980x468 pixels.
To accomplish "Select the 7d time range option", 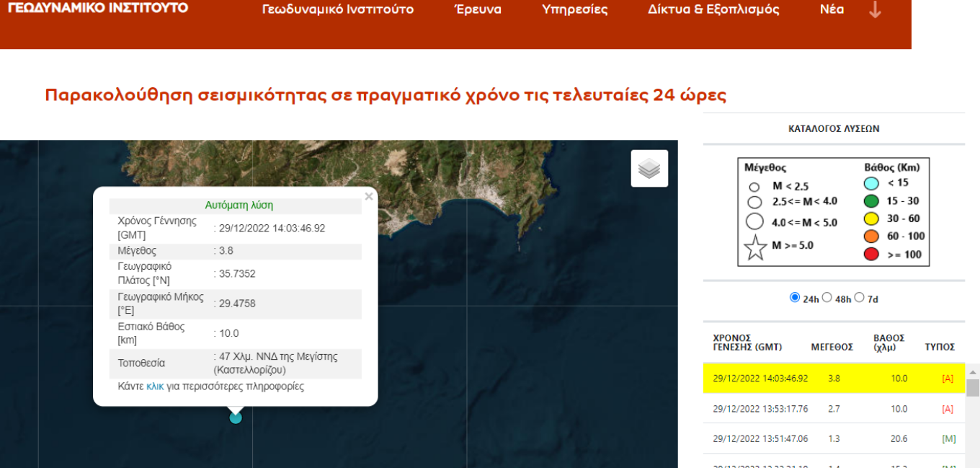I will click(859, 298).
